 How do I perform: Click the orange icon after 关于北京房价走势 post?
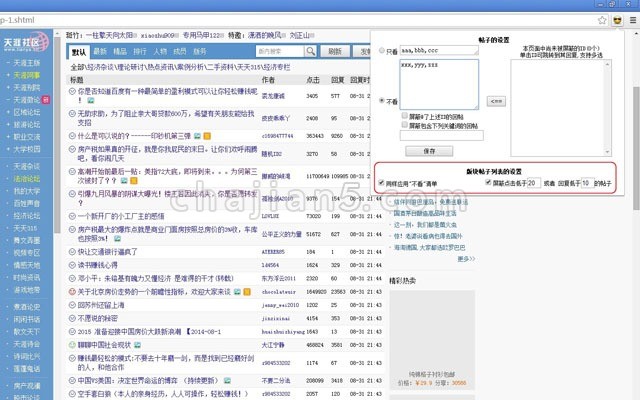247,292
